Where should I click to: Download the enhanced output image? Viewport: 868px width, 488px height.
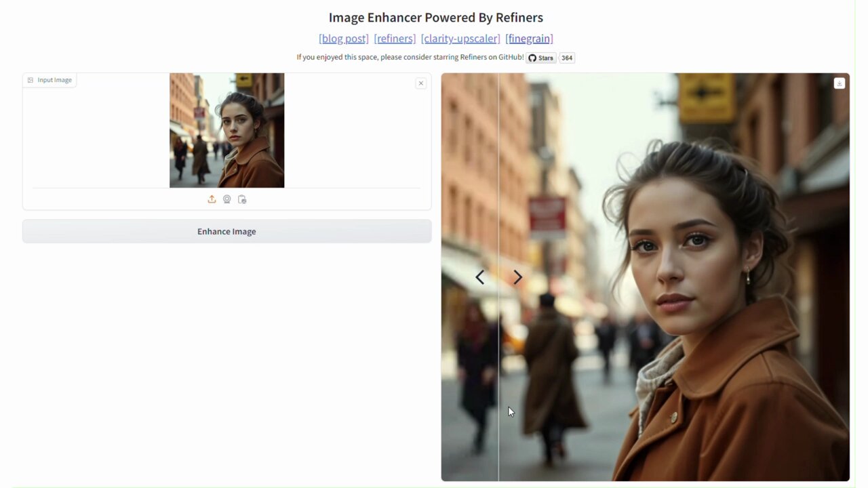[x=839, y=83]
